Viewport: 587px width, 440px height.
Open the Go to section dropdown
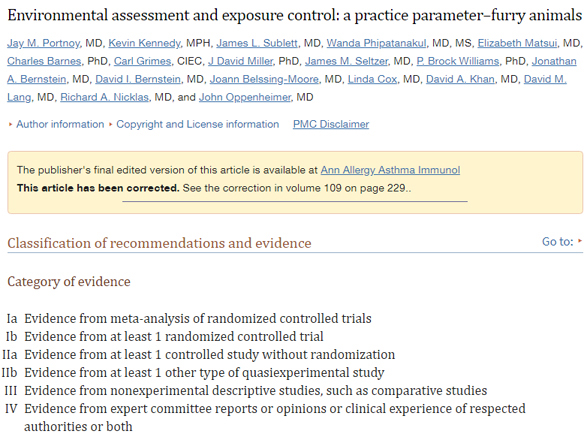pos(562,242)
